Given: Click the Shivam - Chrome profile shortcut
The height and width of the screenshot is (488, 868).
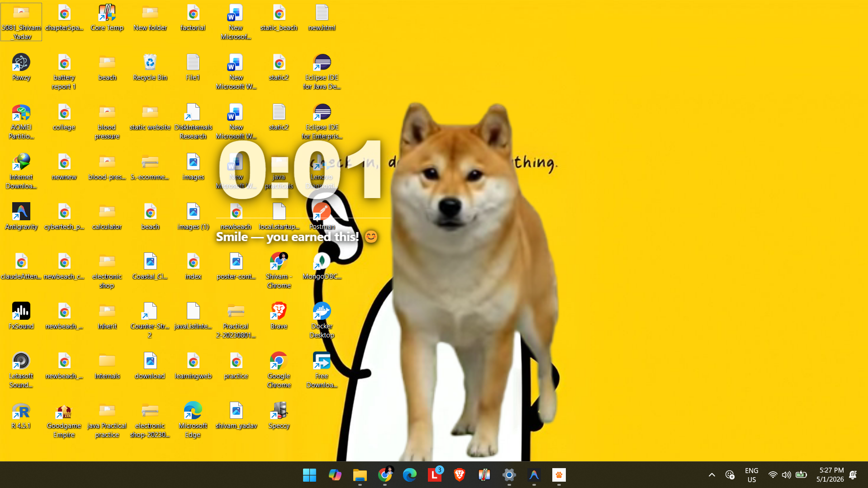Looking at the screenshot, I should [279, 271].
